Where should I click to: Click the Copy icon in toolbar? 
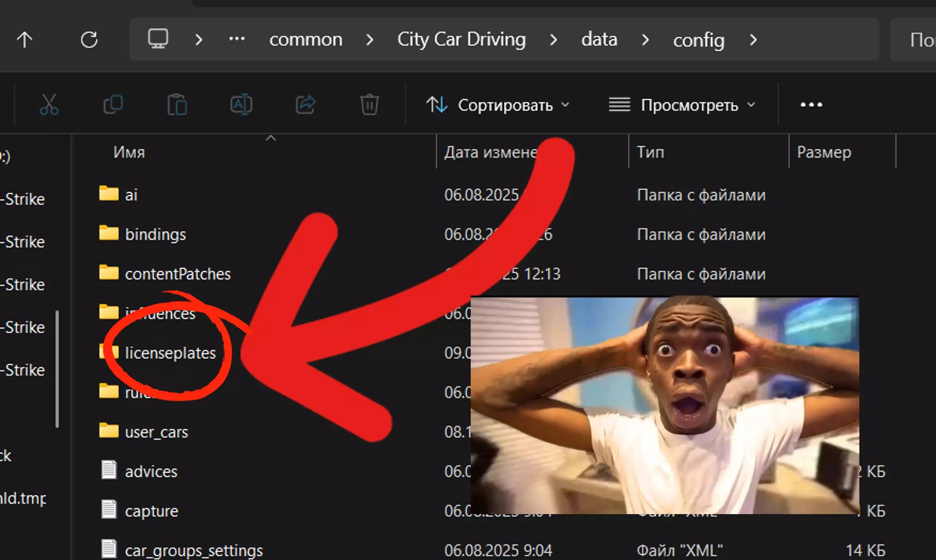click(x=113, y=104)
